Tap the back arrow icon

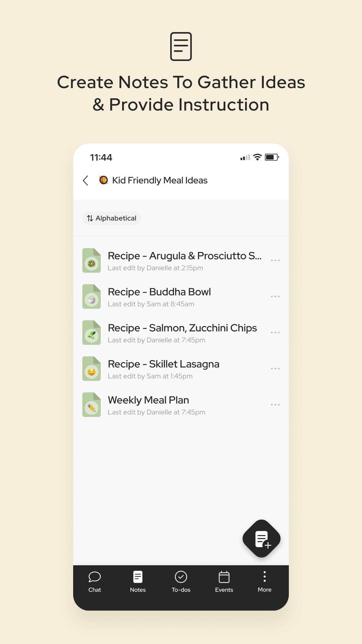coord(85,181)
